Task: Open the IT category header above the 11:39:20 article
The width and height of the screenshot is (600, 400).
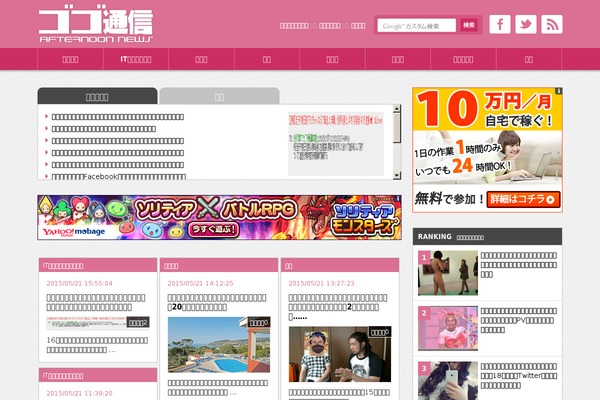Action: [x=98, y=376]
